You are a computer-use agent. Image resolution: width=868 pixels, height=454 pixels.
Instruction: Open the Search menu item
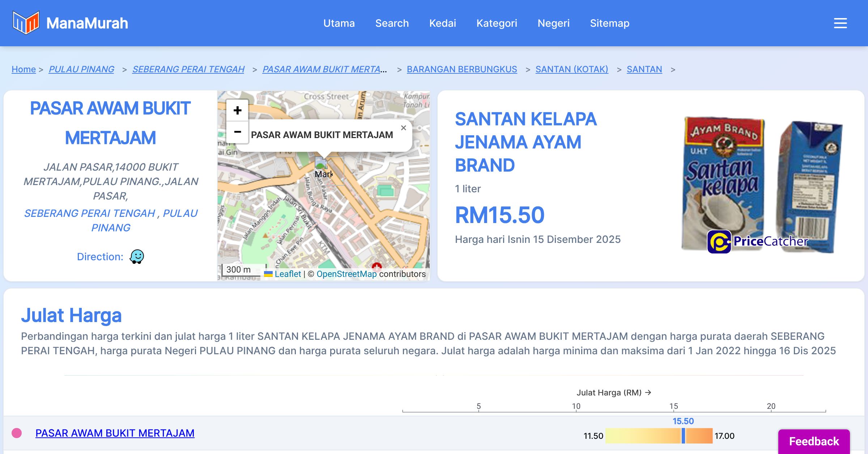392,23
